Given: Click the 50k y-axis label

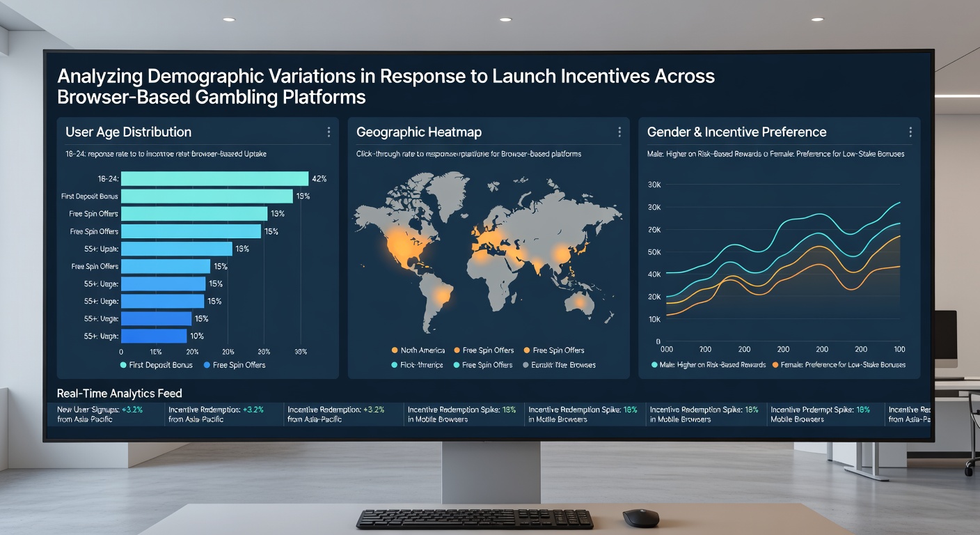Looking at the screenshot, I should 654,252.
